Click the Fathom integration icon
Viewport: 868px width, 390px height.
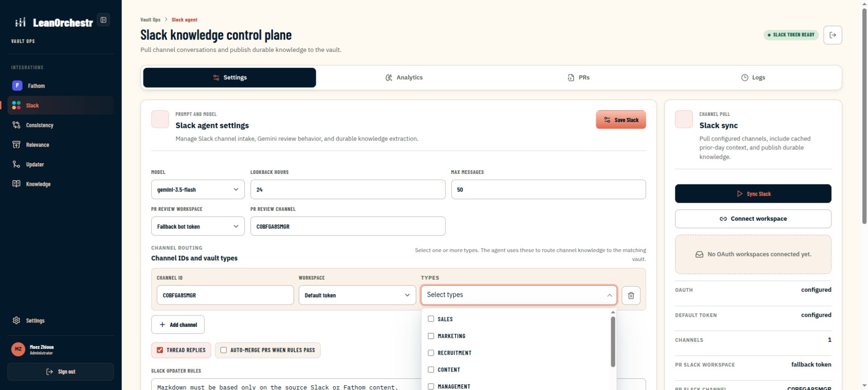click(x=17, y=85)
